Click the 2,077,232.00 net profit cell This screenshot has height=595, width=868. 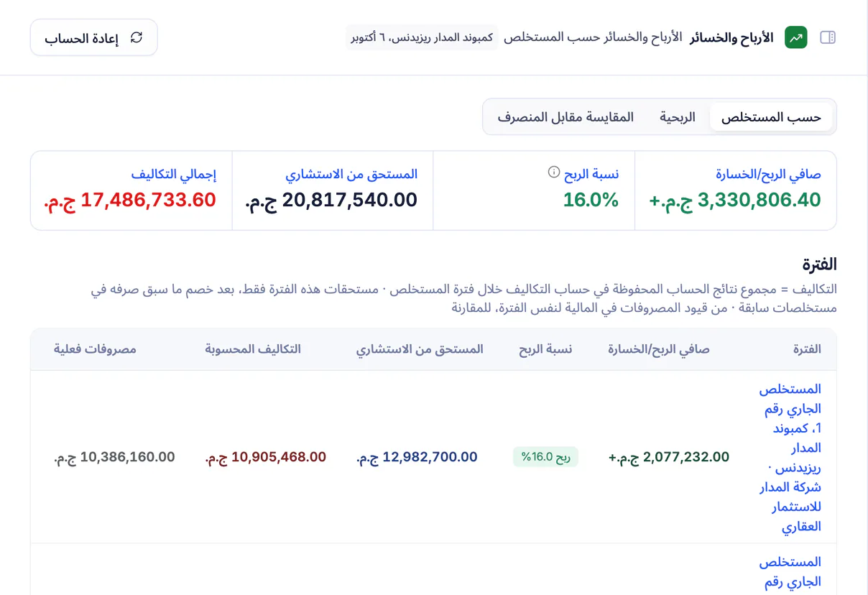(x=669, y=457)
